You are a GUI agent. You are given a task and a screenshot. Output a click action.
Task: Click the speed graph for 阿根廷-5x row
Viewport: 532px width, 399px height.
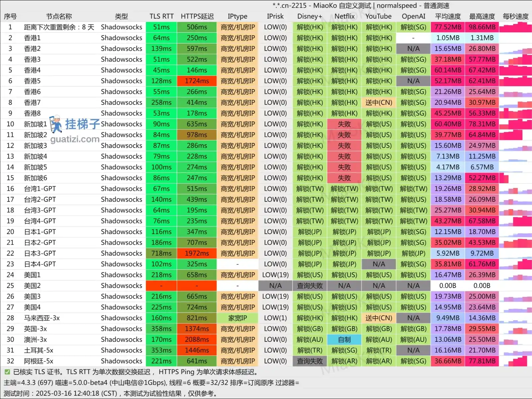click(515, 361)
